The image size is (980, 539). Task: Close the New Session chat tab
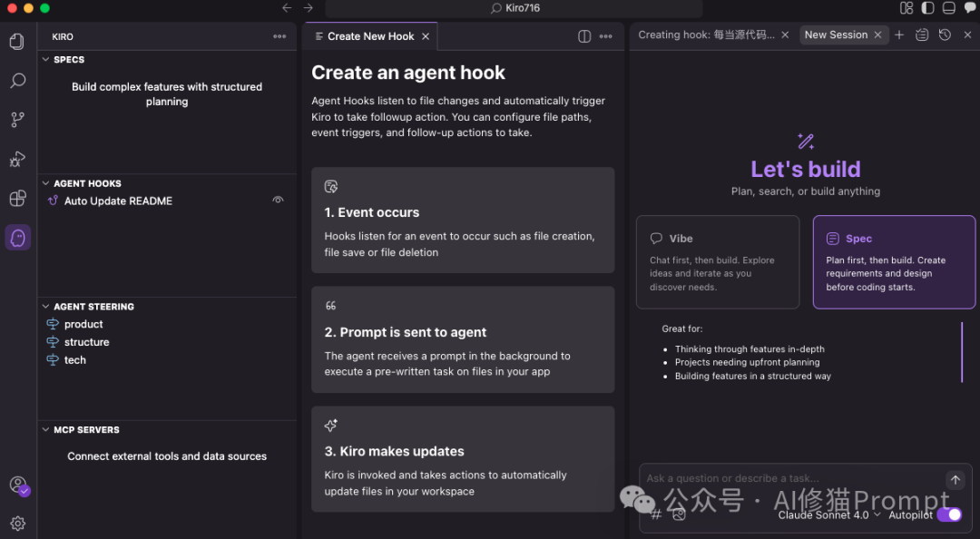pyautogui.click(x=877, y=35)
